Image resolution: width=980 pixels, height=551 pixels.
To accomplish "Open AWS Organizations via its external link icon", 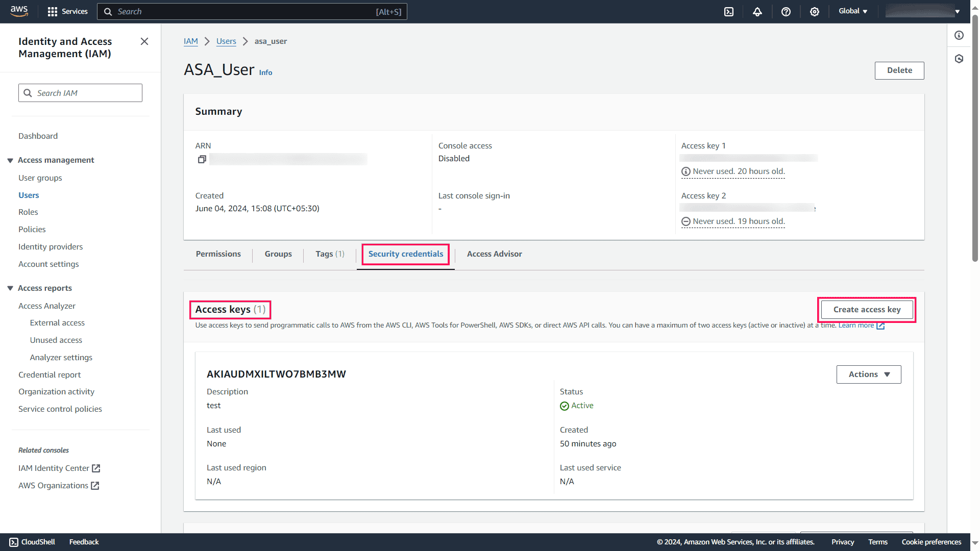I will tap(96, 486).
